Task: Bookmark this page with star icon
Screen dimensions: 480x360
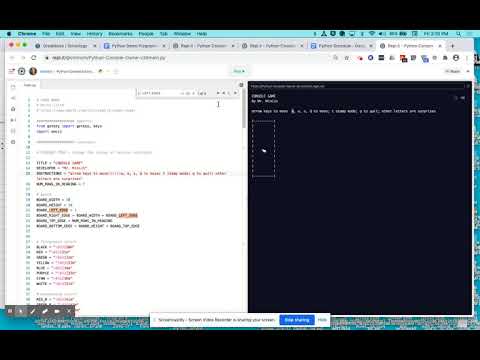Action: point(347,58)
